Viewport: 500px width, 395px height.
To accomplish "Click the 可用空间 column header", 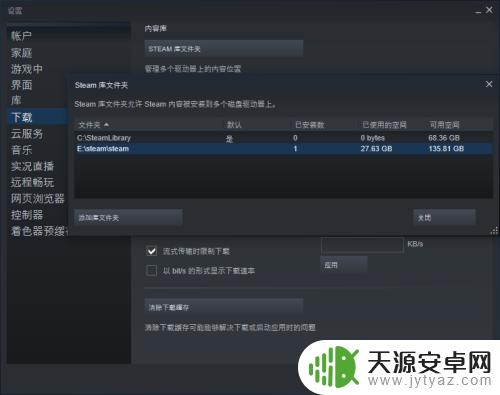I will (444, 125).
